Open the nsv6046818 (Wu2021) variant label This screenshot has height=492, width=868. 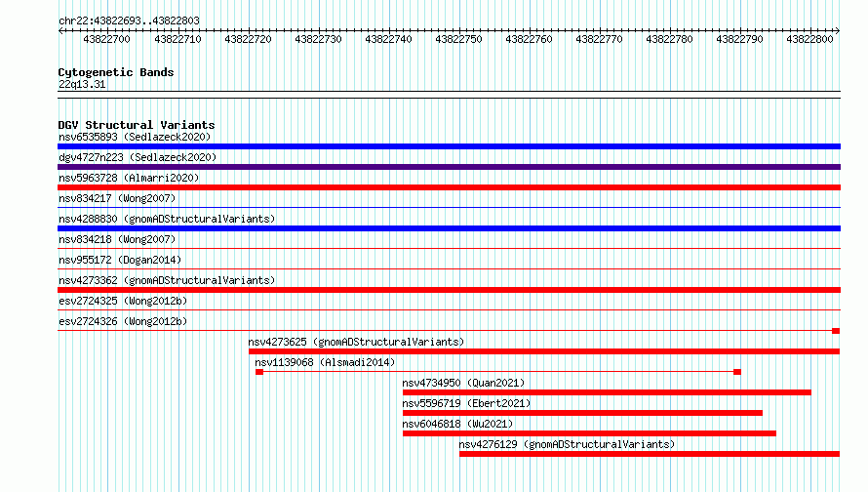pos(457,424)
